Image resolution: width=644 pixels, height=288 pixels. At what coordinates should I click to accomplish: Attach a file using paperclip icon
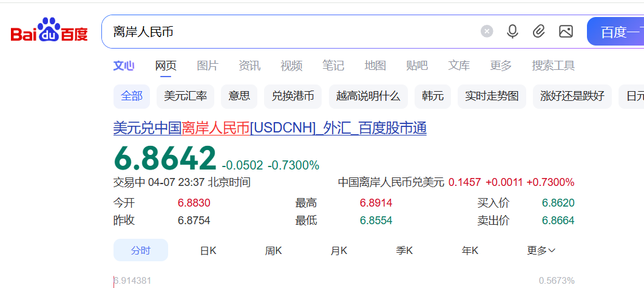[x=539, y=32]
